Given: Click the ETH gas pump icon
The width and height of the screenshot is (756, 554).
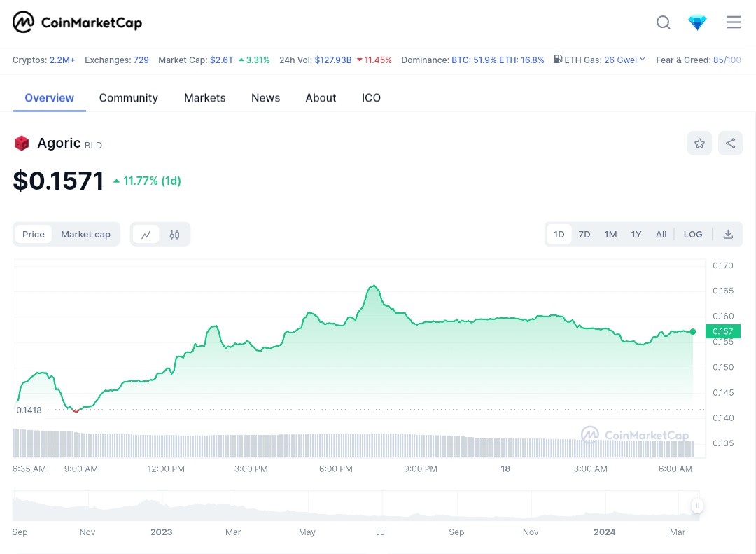Looking at the screenshot, I should [x=558, y=60].
